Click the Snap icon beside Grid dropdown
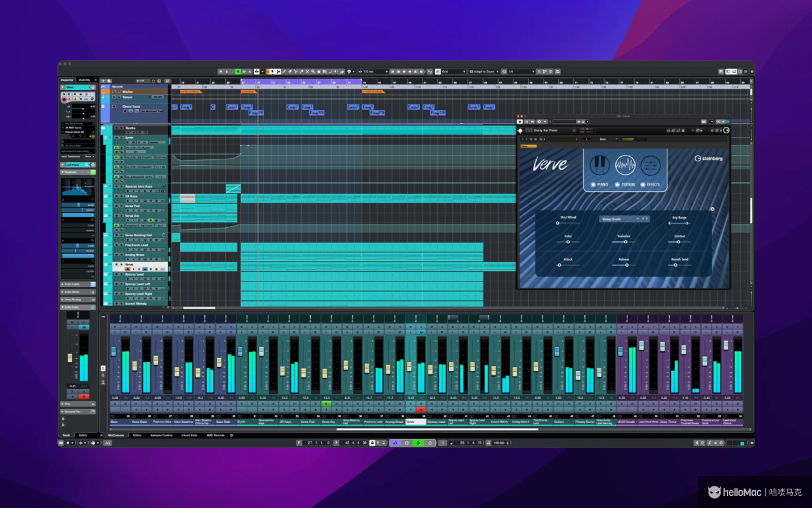Viewport: 812px width, 508px height. pyautogui.click(x=438, y=71)
